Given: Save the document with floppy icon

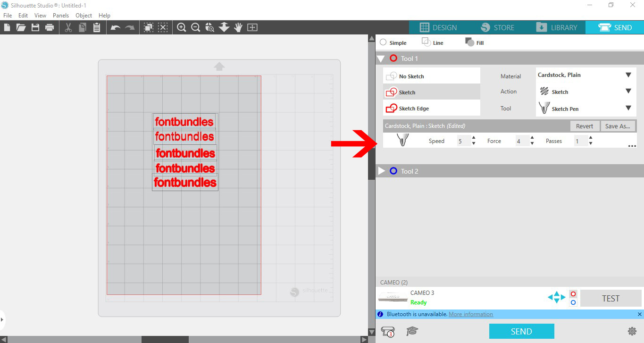Looking at the screenshot, I should pyautogui.click(x=35, y=27).
